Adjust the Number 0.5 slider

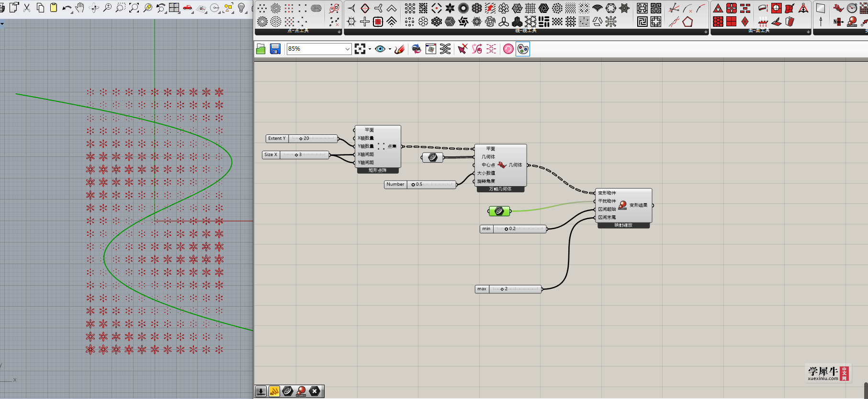[x=420, y=184]
